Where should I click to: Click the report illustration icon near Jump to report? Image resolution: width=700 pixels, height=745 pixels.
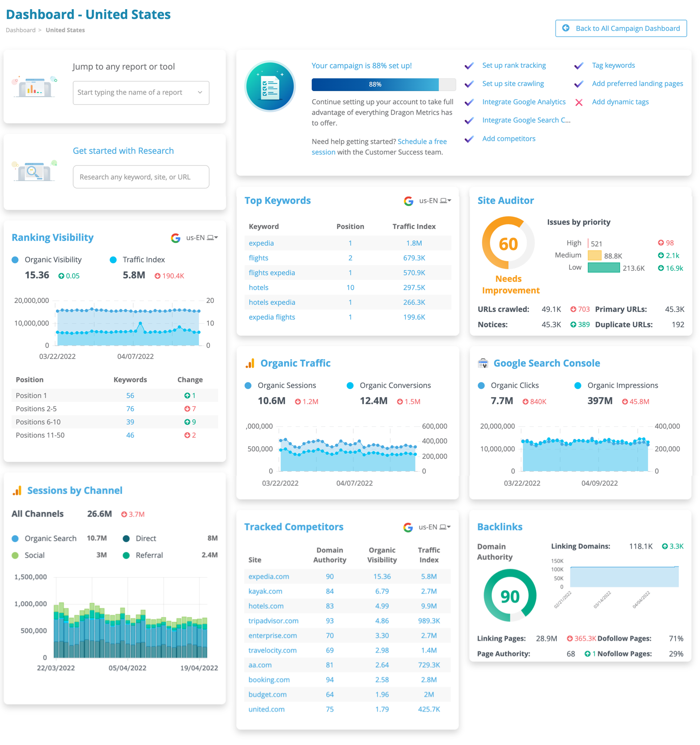(35, 86)
